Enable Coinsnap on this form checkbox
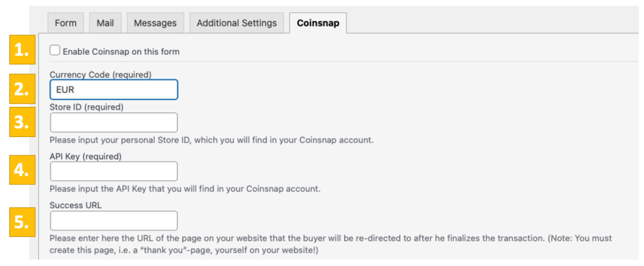This screenshot has width=644, height=266. [55, 50]
